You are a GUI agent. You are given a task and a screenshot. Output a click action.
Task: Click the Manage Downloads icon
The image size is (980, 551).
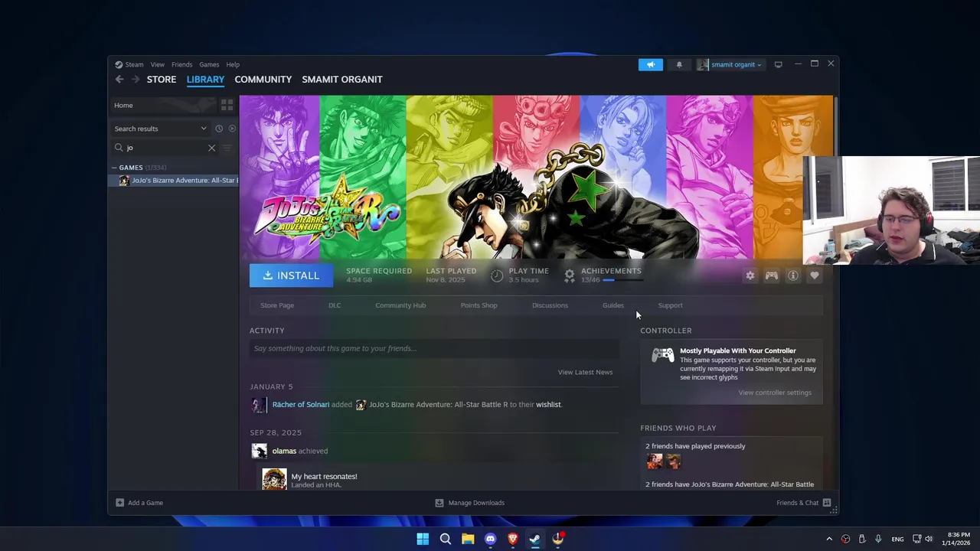click(439, 503)
